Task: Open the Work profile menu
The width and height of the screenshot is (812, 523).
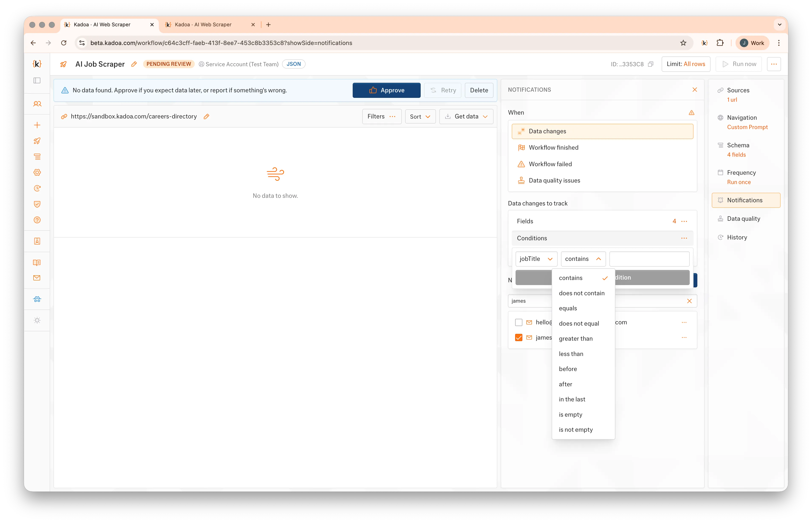Action: [752, 43]
